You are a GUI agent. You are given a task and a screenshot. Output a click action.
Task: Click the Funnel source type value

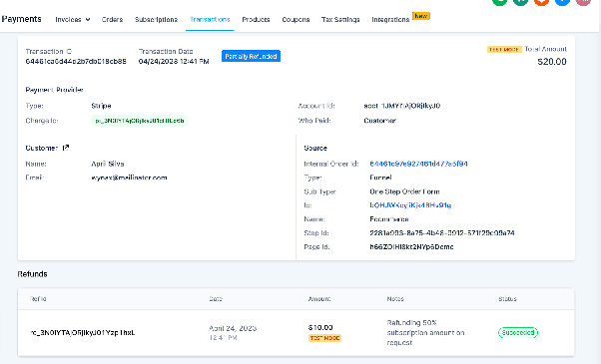pos(380,178)
